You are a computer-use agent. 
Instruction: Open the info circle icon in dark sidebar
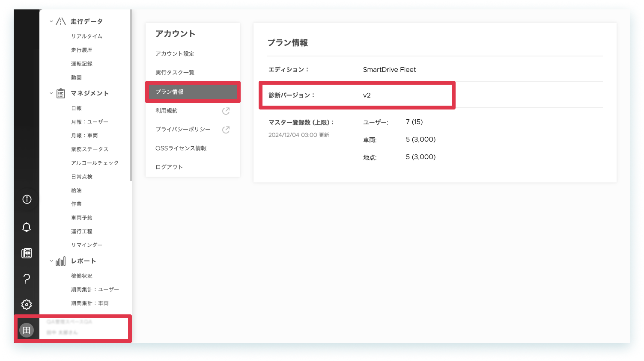[x=27, y=199]
